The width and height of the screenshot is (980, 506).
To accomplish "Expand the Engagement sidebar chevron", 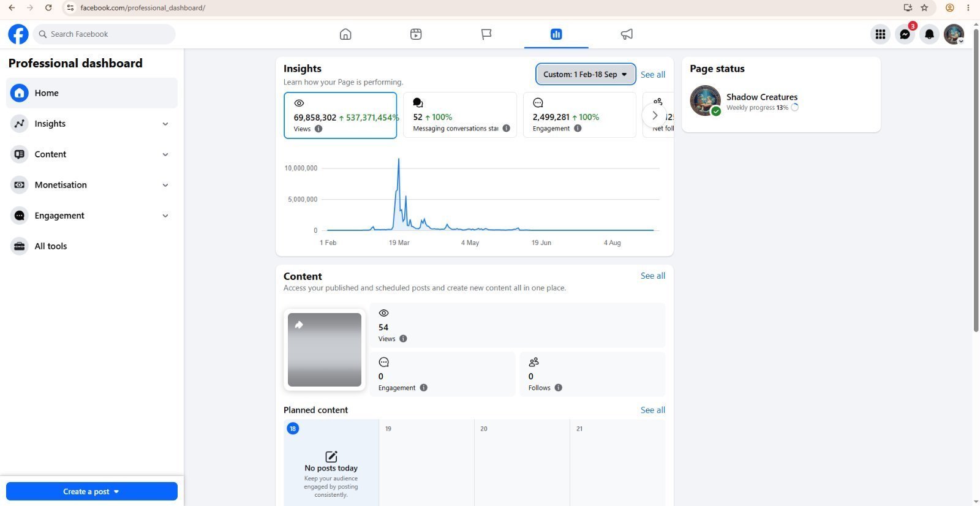I will click(165, 216).
